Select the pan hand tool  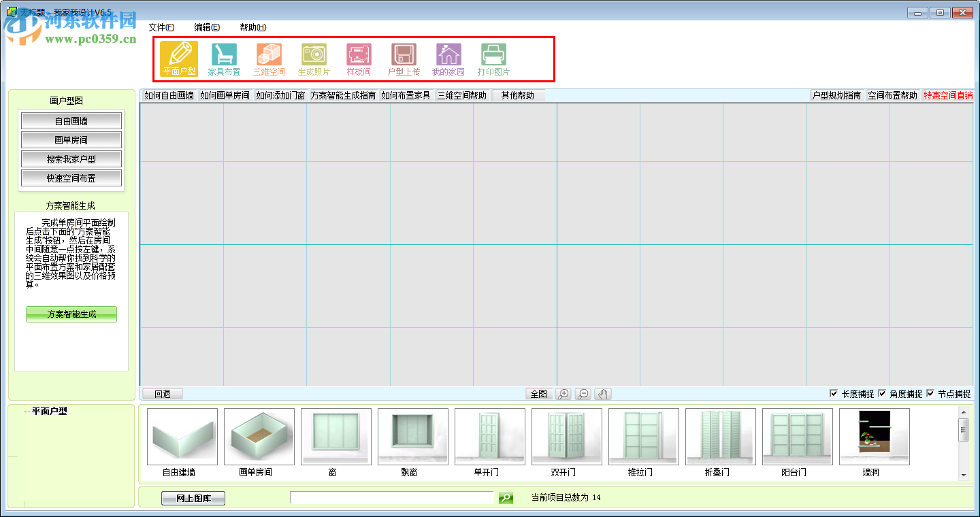[x=603, y=394]
